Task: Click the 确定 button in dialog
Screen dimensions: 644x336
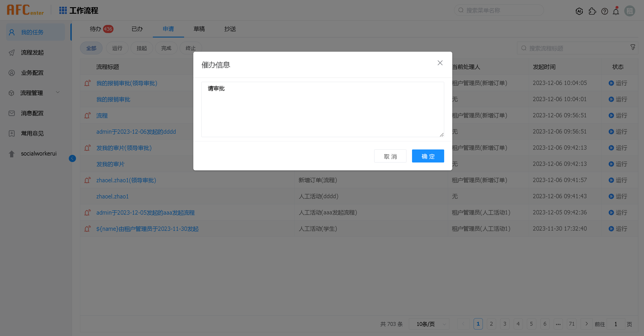Action: coord(428,156)
